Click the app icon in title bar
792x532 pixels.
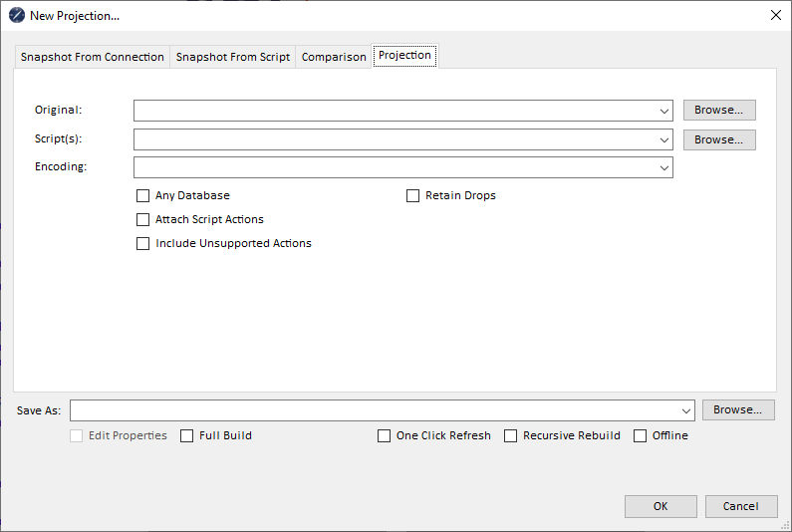coord(16,15)
